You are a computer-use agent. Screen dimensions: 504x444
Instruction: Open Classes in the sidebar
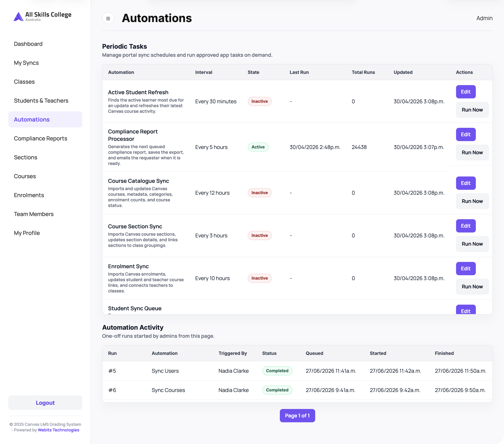24,82
